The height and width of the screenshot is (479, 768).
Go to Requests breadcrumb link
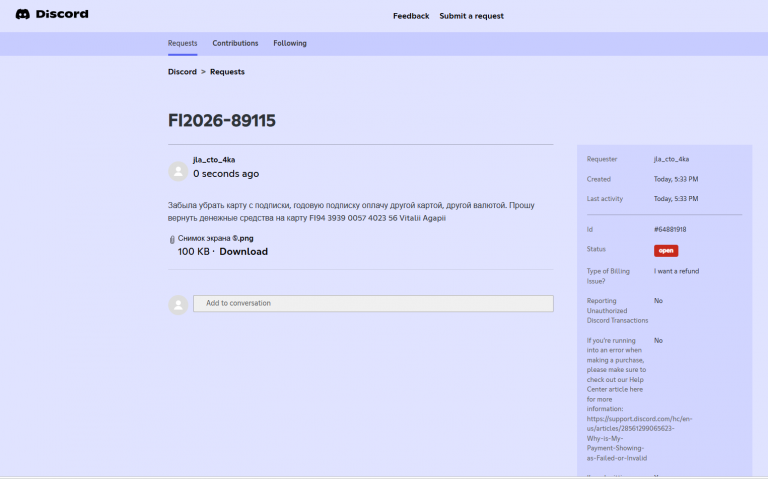(227, 72)
